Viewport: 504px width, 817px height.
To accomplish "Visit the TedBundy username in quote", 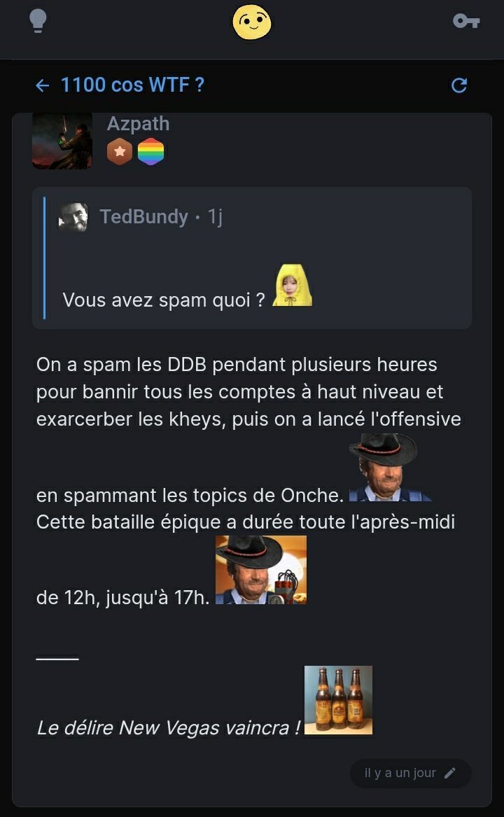I will pos(144,216).
